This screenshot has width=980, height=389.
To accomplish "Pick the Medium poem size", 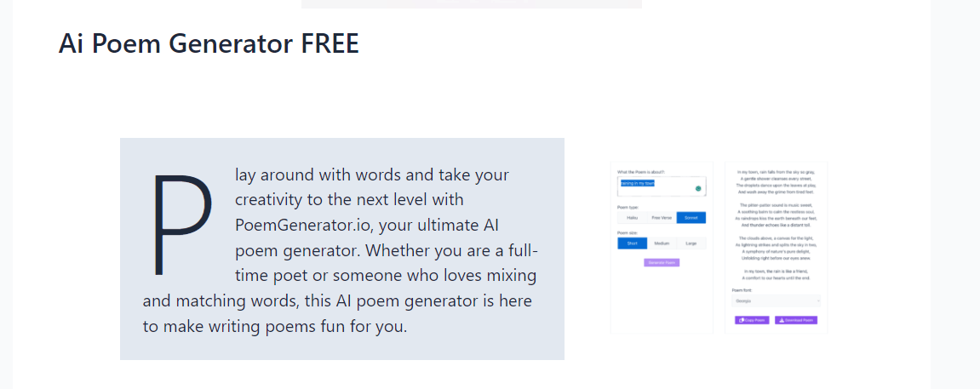I will (x=662, y=243).
